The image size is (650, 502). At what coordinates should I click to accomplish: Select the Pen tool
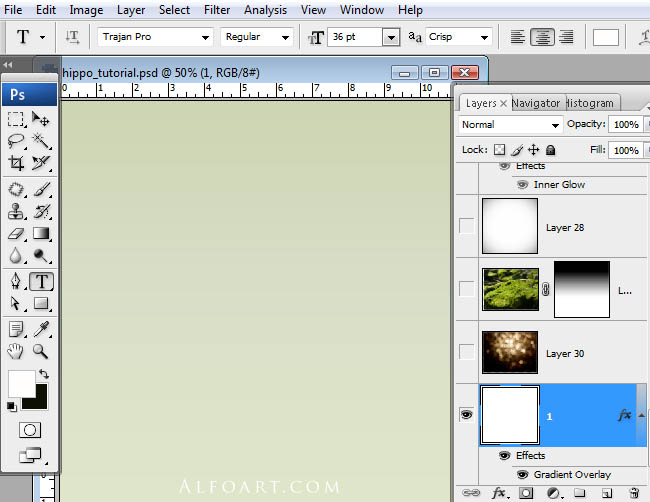coord(16,281)
